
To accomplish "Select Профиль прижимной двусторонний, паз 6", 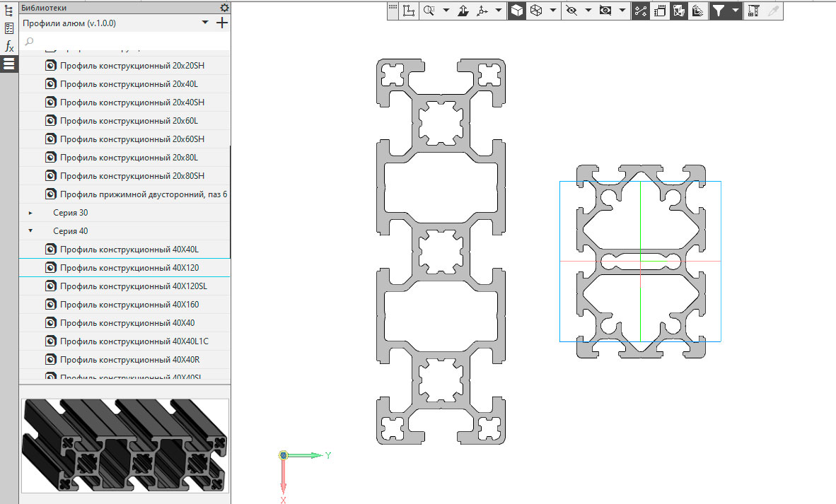I will coord(144,194).
